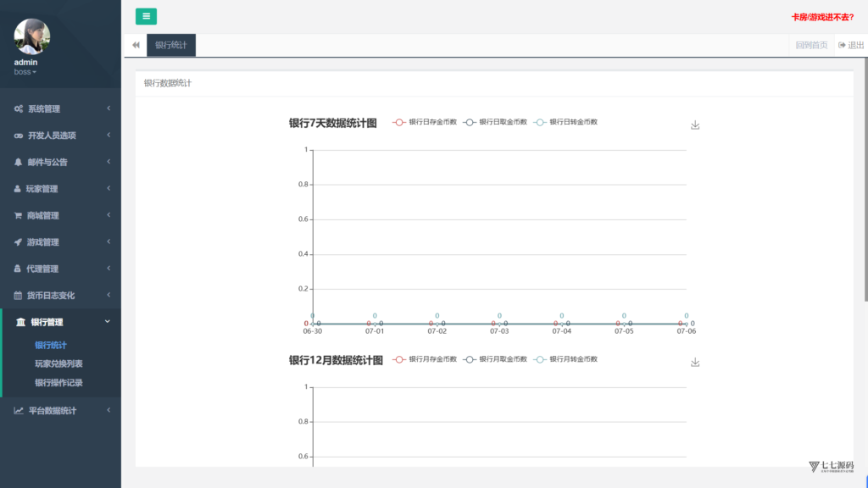Click the 07-06 data point on 7-day chart
Screen dimensions: 868x488
[x=687, y=324]
